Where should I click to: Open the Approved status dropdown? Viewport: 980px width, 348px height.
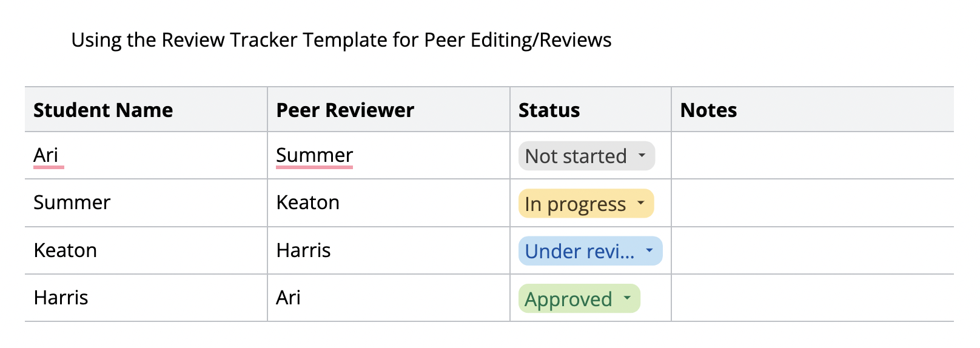(x=579, y=298)
